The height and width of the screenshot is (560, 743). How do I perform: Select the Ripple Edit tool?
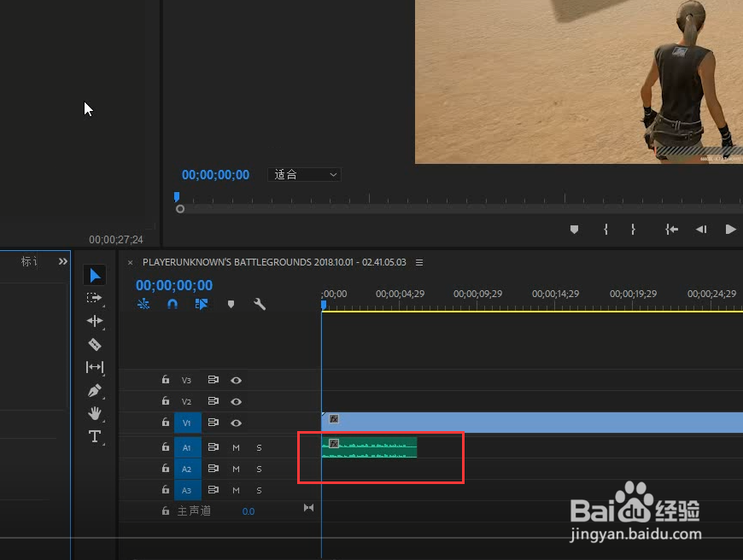pos(95,321)
